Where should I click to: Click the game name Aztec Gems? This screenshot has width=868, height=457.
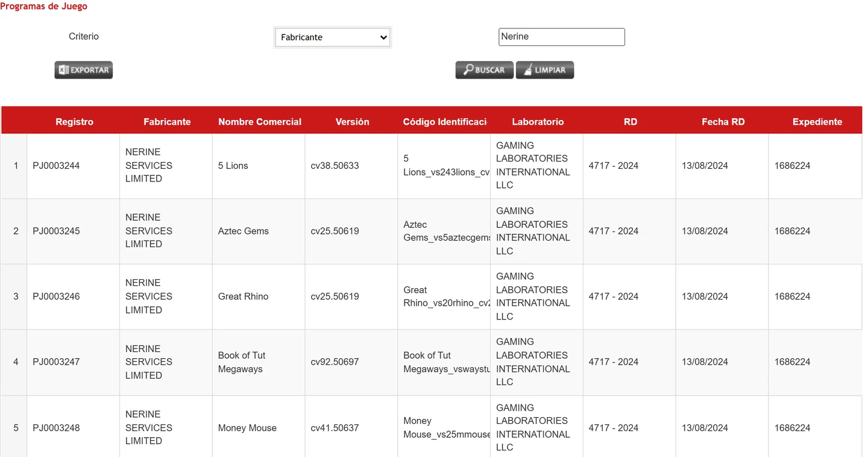(244, 231)
